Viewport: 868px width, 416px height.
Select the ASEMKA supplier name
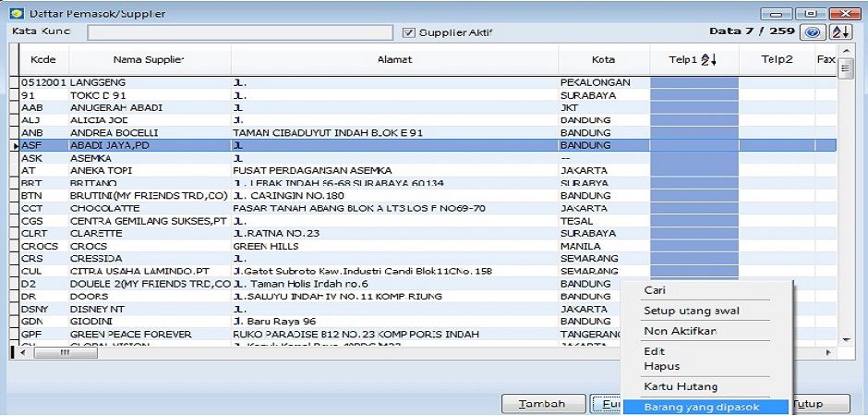click(90, 158)
